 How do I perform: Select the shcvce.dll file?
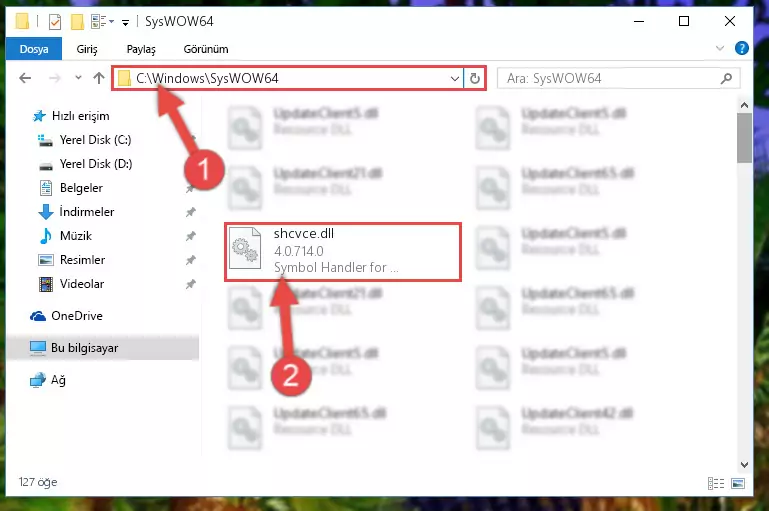[x=343, y=252]
